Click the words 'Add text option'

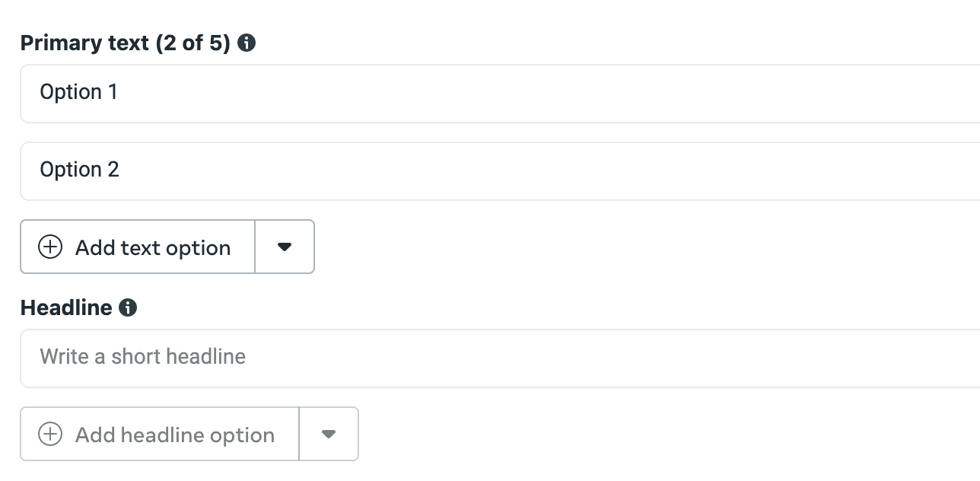(153, 248)
